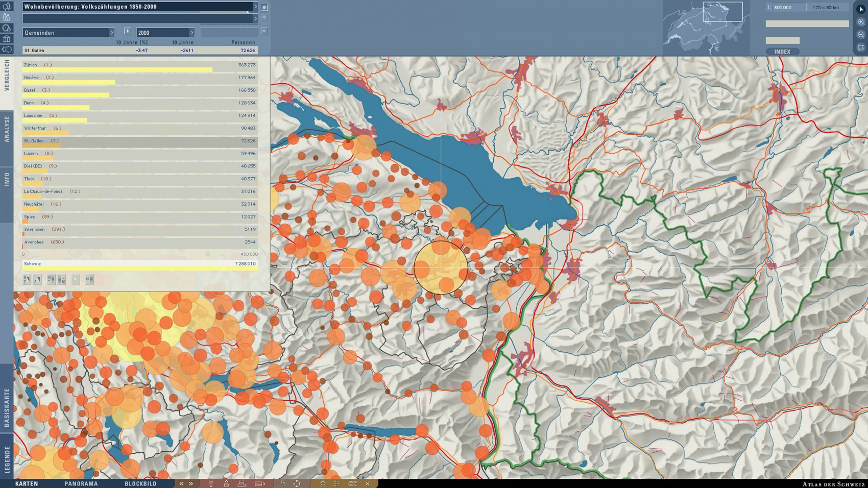Click the zoom in magnifier

pyautogui.click(x=861, y=22)
